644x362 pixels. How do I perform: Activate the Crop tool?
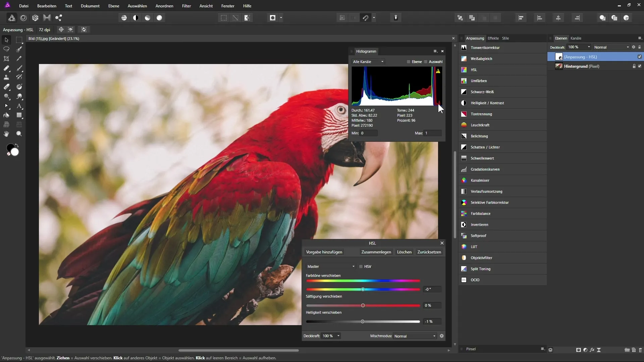point(6,58)
